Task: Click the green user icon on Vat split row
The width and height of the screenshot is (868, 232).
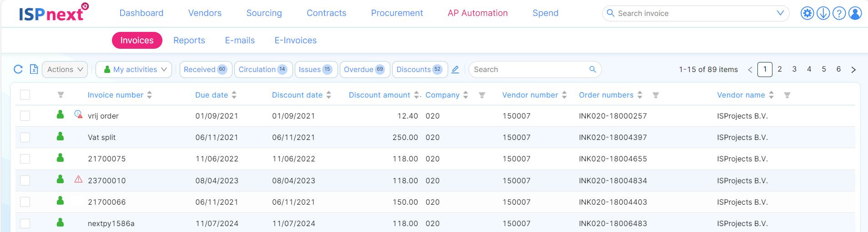Action: (x=60, y=136)
